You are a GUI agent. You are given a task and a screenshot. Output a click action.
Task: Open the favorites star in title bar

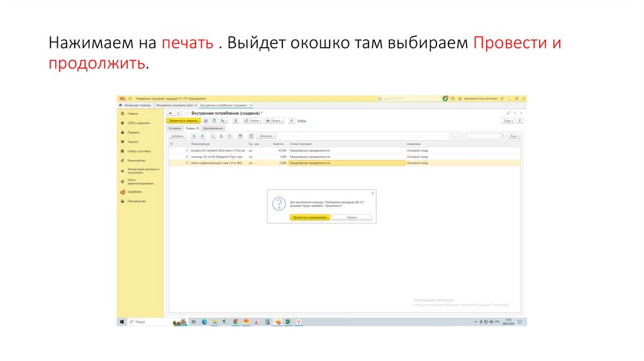[460, 99]
